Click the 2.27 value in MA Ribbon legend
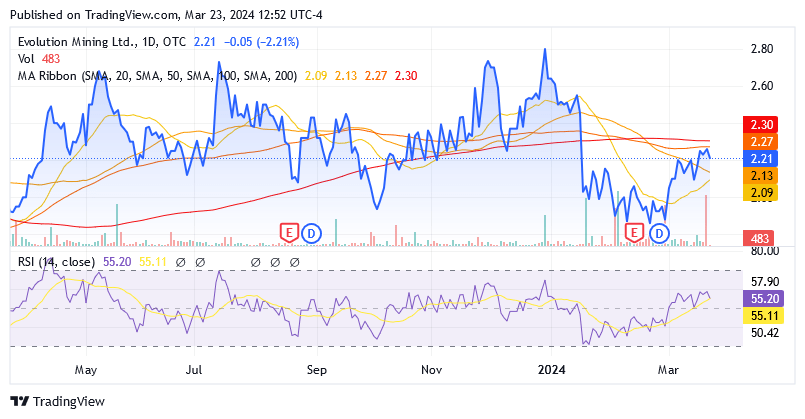 pos(376,75)
